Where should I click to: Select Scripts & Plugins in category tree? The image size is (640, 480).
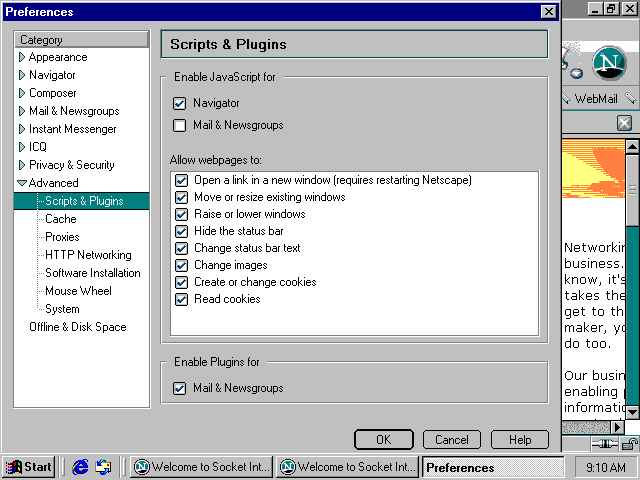[x=84, y=201]
